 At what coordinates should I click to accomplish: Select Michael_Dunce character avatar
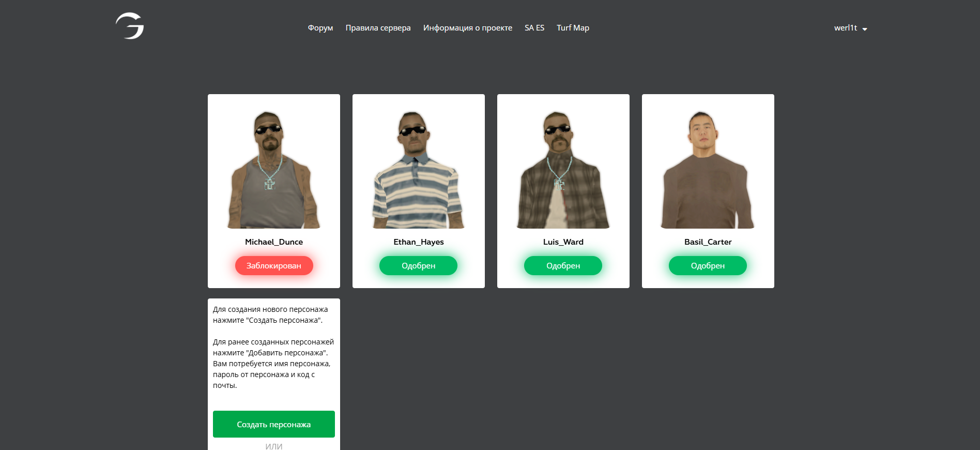point(274,169)
